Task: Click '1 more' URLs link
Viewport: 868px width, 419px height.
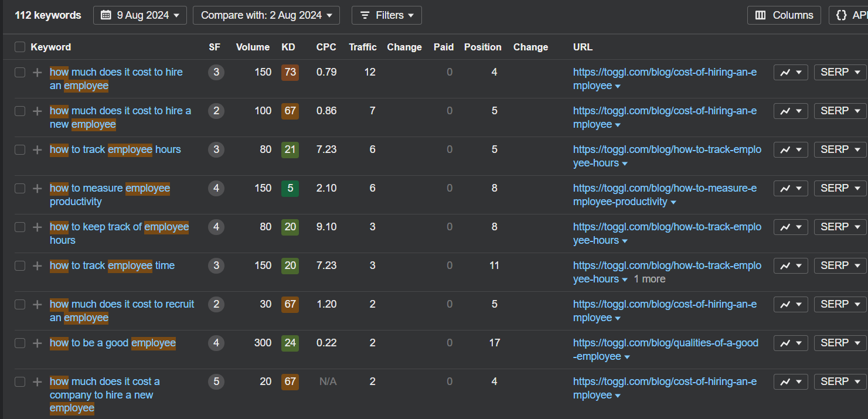Action: click(x=649, y=279)
